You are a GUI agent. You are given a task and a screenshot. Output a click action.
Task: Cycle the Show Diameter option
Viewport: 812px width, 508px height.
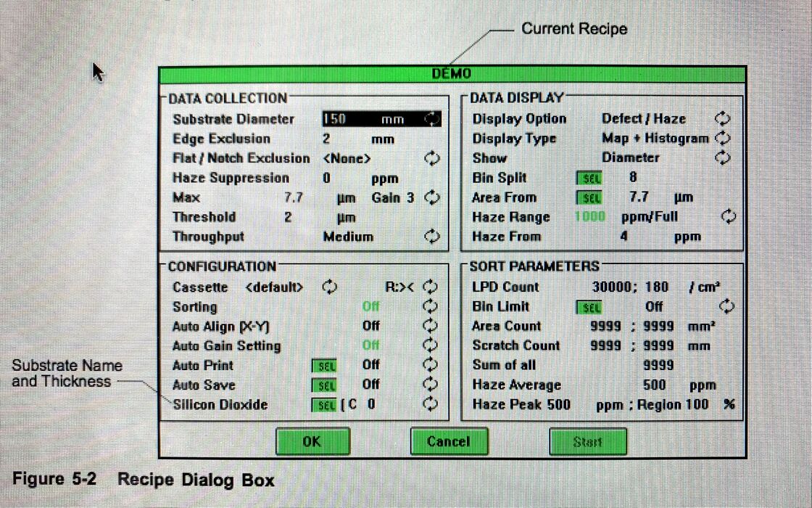[x=722, y=158]
